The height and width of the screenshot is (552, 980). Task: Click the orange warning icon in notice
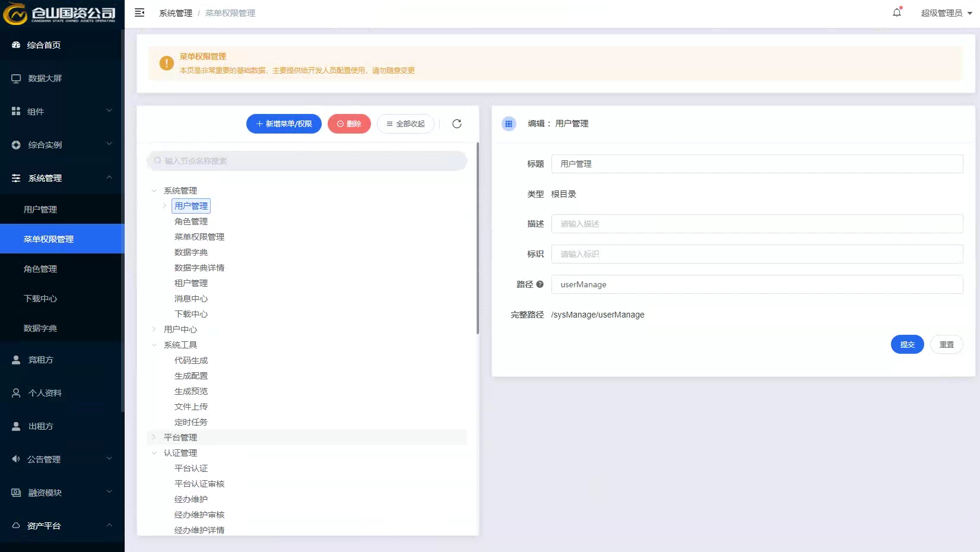(x=167, y=63)
